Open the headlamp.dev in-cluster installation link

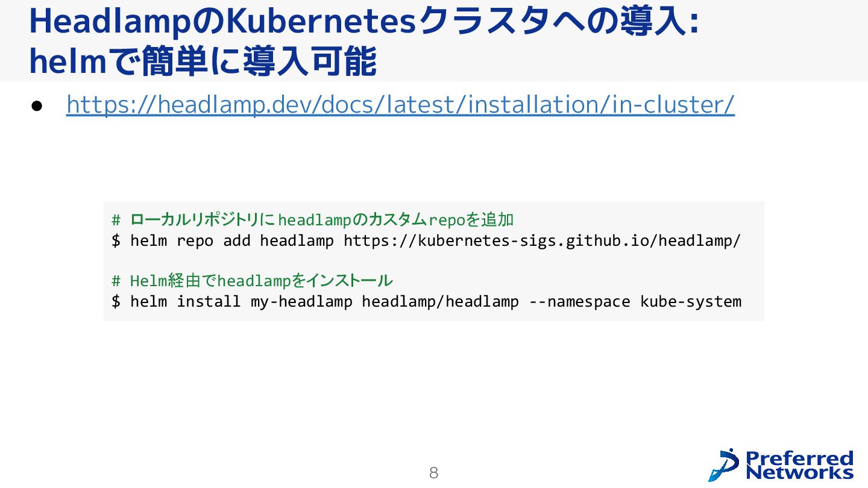(400, 105)
